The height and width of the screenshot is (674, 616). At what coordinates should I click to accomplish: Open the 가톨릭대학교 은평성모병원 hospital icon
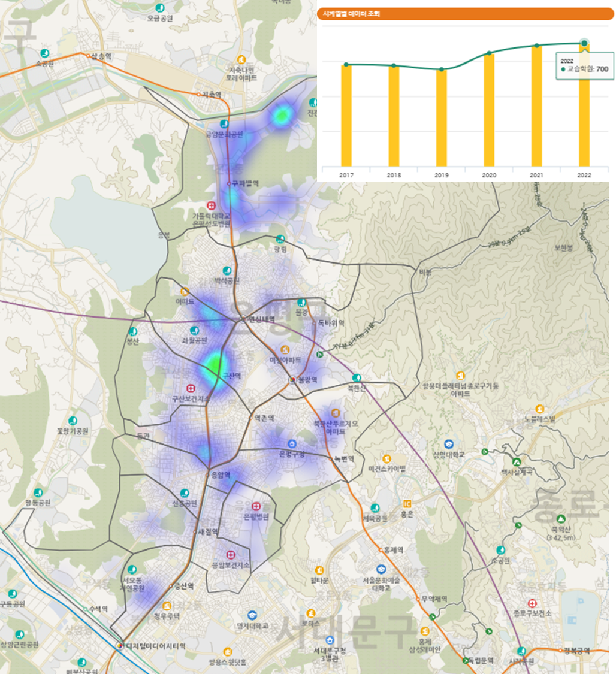[211, 205]
